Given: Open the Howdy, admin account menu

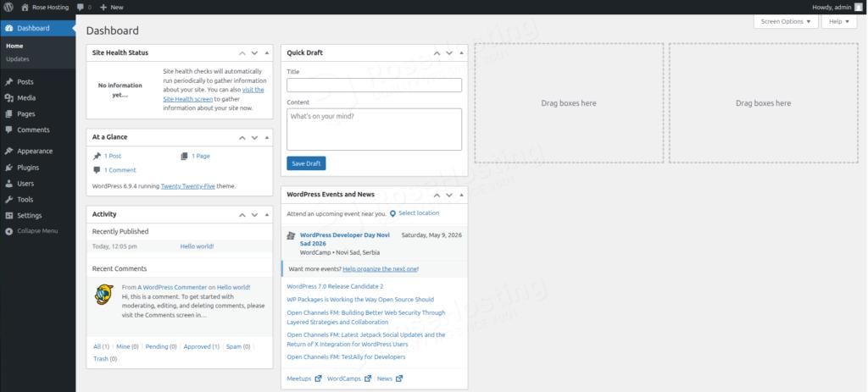Looking at the screenshot, I should tap(837, 7).
